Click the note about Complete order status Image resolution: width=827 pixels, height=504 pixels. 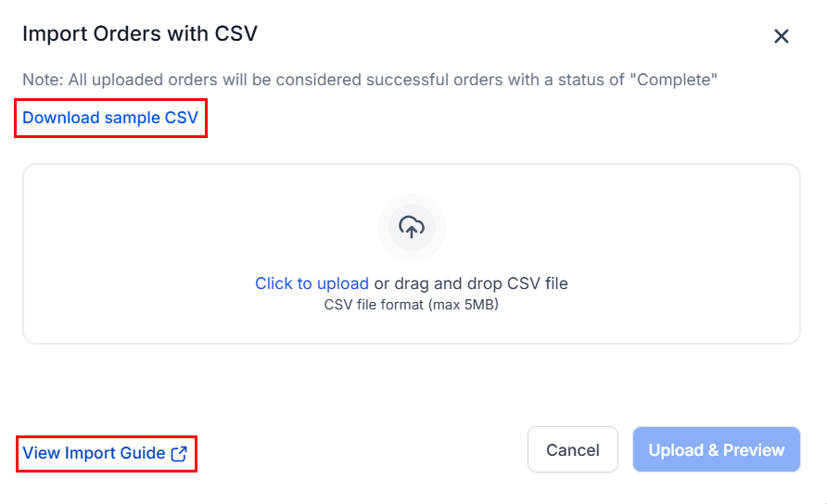click(x=370, y=80)
